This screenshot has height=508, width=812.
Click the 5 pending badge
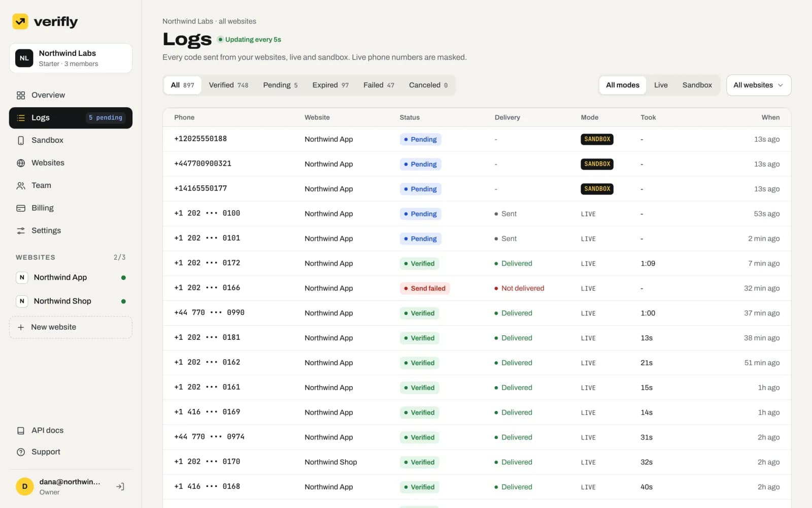pyautogui.click(x=106, y=118)
